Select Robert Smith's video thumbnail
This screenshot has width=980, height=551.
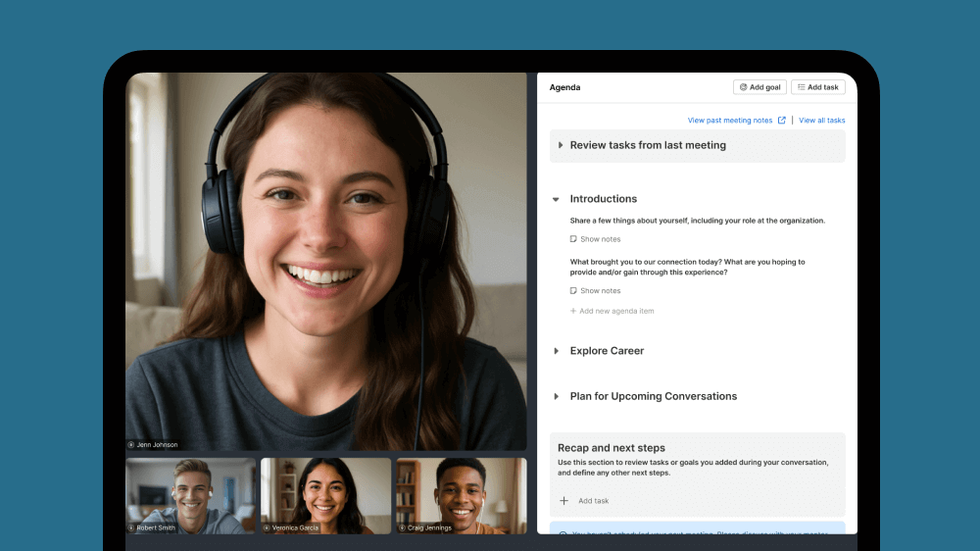(191, 496)
